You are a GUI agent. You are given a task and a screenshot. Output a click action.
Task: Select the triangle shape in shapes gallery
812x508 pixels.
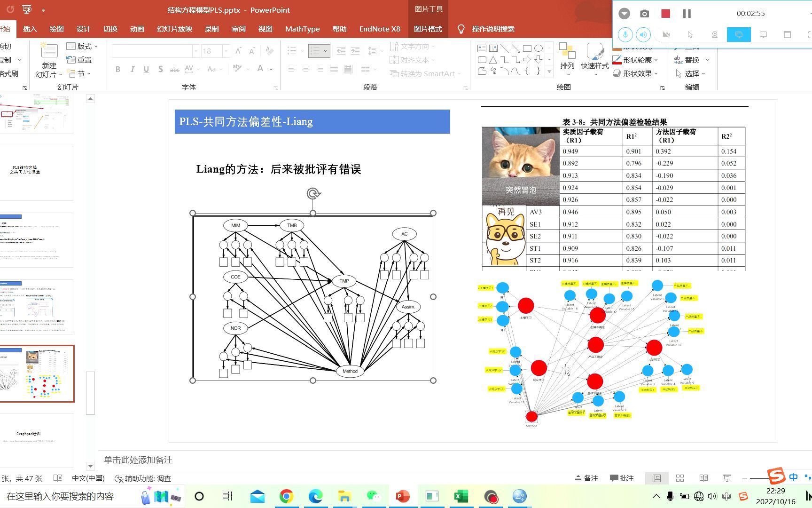[493, 60]
